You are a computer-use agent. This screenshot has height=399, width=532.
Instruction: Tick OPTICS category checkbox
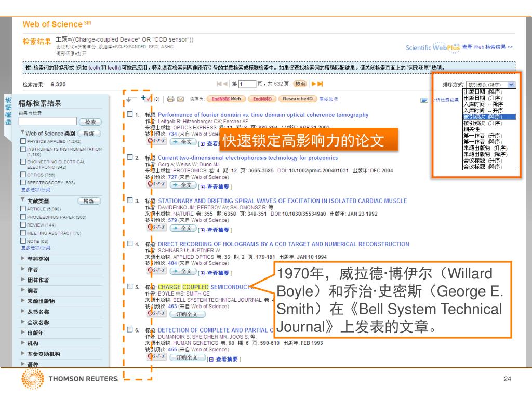23,175
